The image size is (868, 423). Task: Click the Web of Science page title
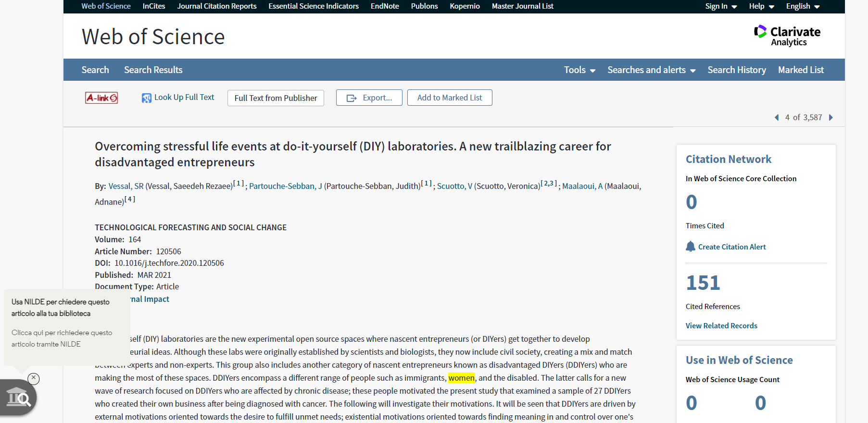click(153, 37)
